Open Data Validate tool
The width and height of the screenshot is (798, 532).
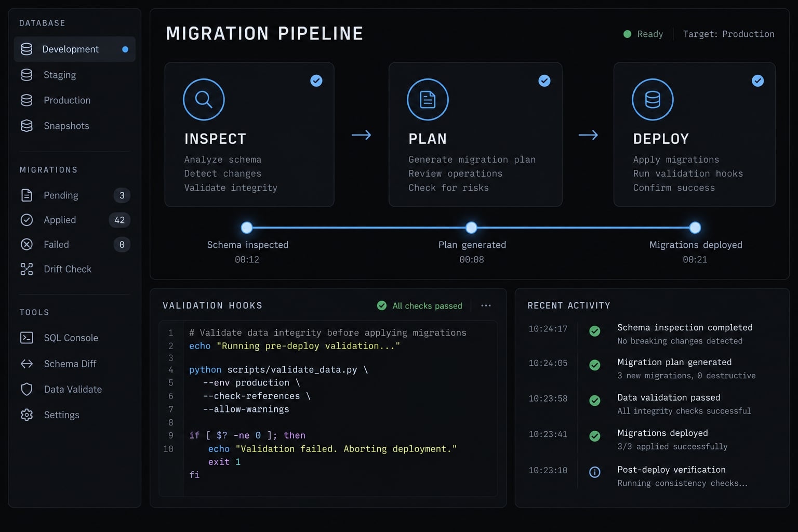pos(75,389)
